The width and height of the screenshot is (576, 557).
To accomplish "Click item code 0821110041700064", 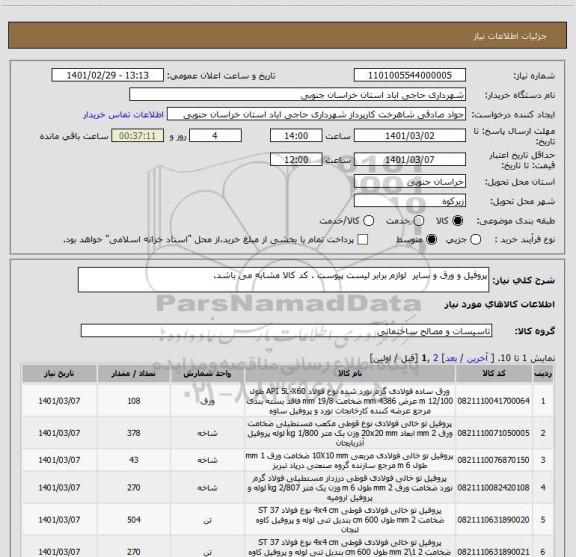I will (x=494, y=401).
